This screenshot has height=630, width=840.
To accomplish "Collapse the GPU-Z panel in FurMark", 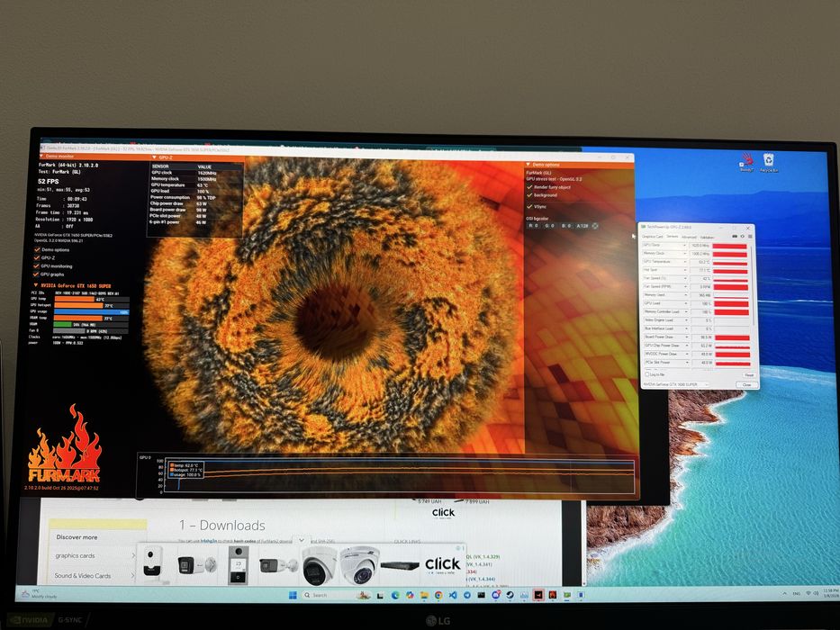I will (155, 157).
